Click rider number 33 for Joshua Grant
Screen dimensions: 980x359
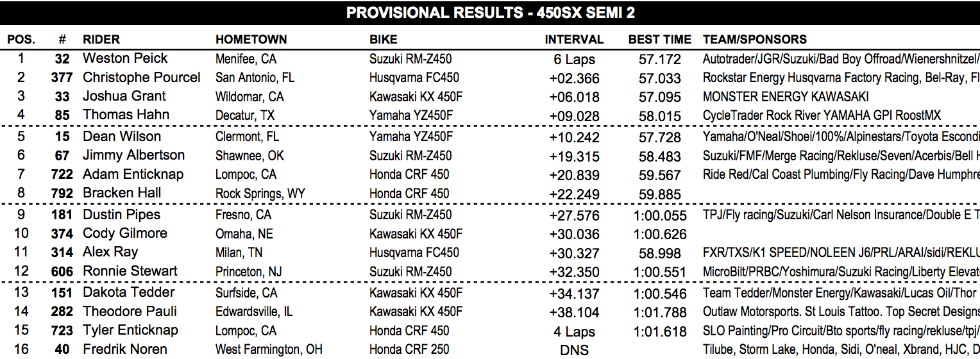click(62, 97)
